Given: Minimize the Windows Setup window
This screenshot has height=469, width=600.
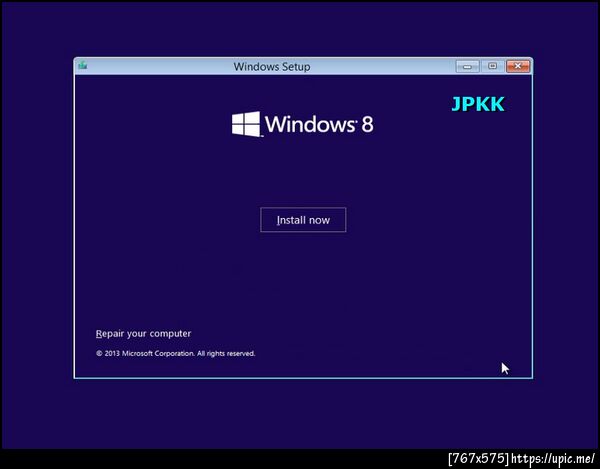Looking at the screenshot, I should (x=467, y=66).
